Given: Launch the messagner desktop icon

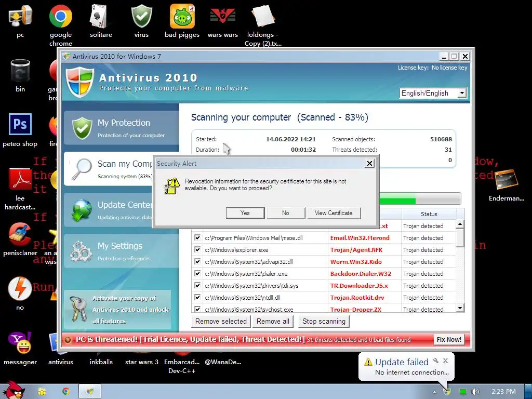Looking at the screenshot, I should 20,343.
